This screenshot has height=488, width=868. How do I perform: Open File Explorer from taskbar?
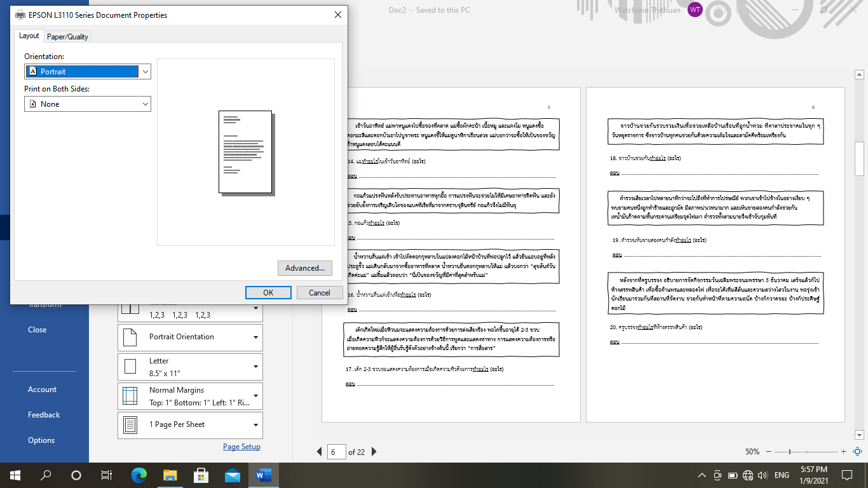[170, 475]
